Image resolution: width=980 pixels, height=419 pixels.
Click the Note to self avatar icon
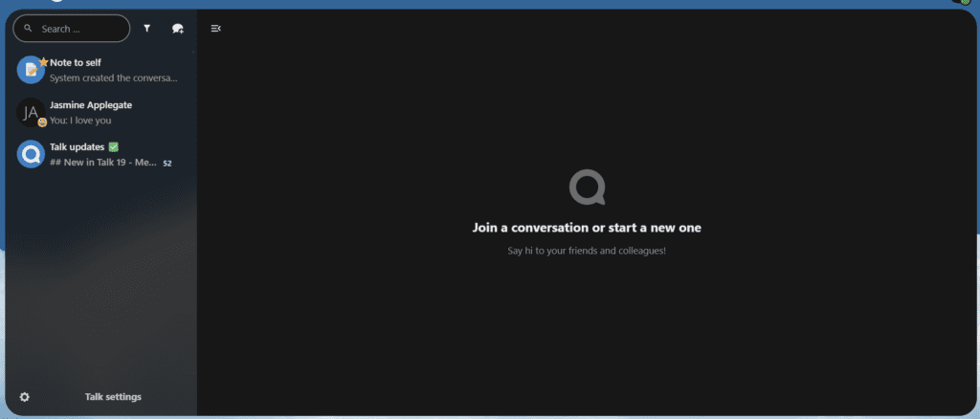[x=30, y=70]
